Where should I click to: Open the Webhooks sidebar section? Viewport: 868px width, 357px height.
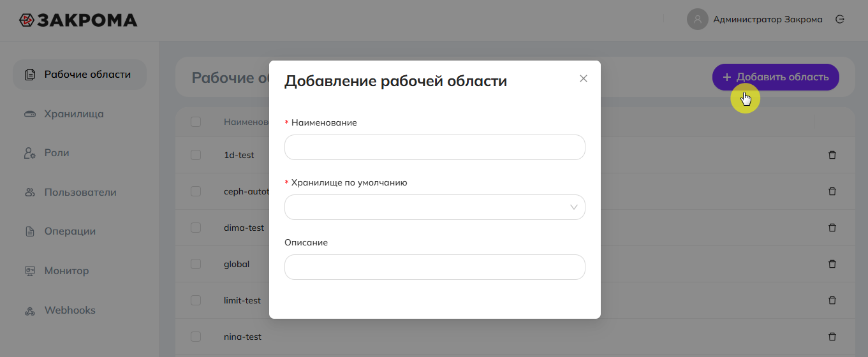point(70,310)
